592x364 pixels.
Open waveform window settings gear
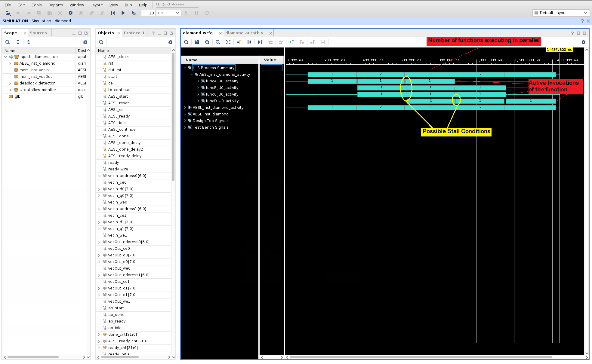(584, 42)
